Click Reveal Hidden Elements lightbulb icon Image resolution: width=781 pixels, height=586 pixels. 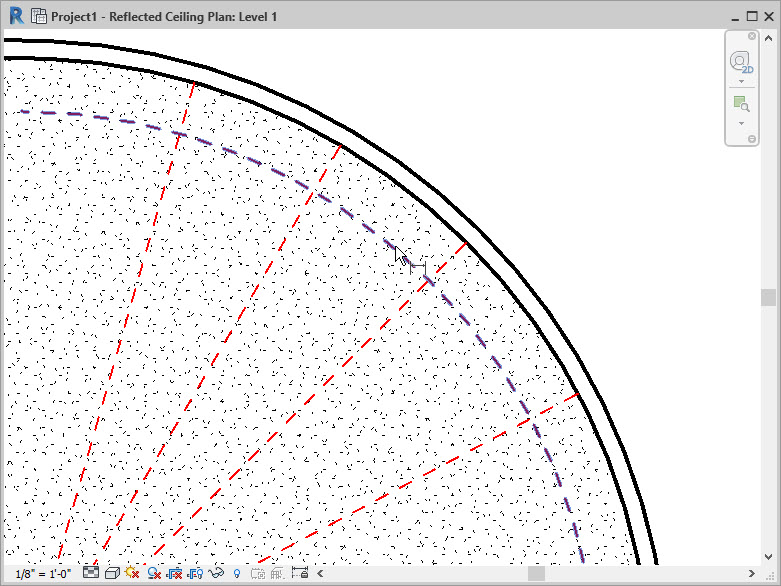tap(236, 574)
